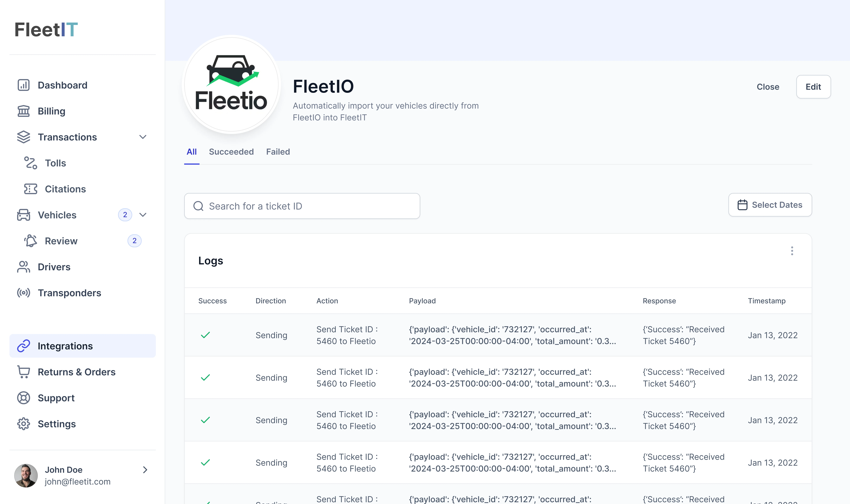
Task: Click the second row's green checkmark
Action: pos(205,378)
